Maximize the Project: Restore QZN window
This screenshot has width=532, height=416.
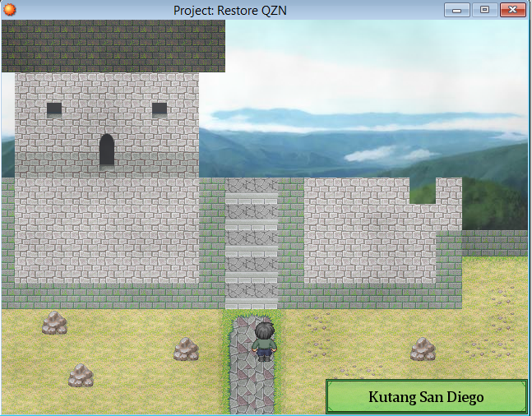point(485,10)
